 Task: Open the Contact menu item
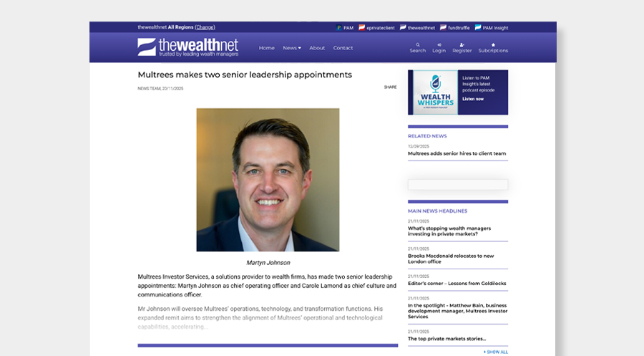tap(343, 48)
